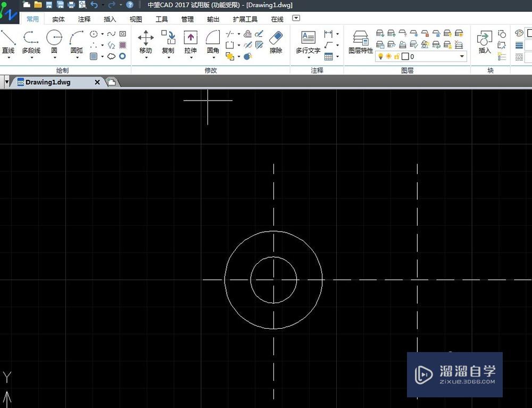Viewport: 532px width, 408px height.
Task: Select the donut ring tool
Action: point(122,56)
